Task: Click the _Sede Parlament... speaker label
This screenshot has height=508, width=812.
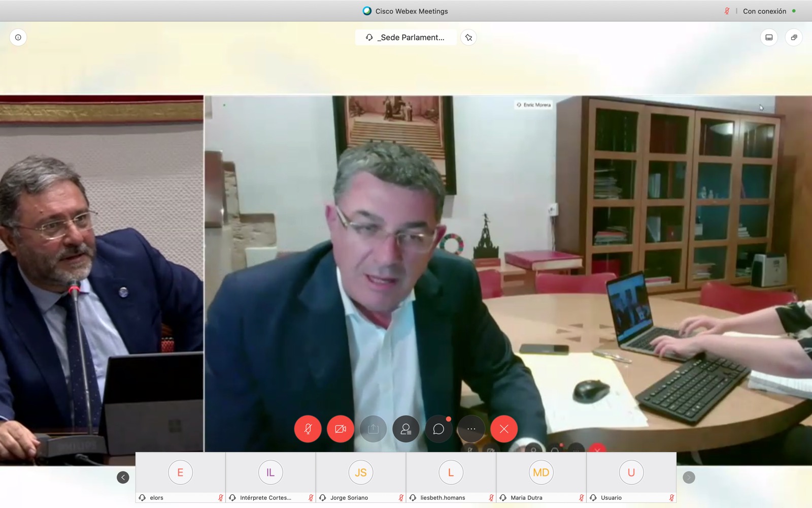Action: (406, 37)
